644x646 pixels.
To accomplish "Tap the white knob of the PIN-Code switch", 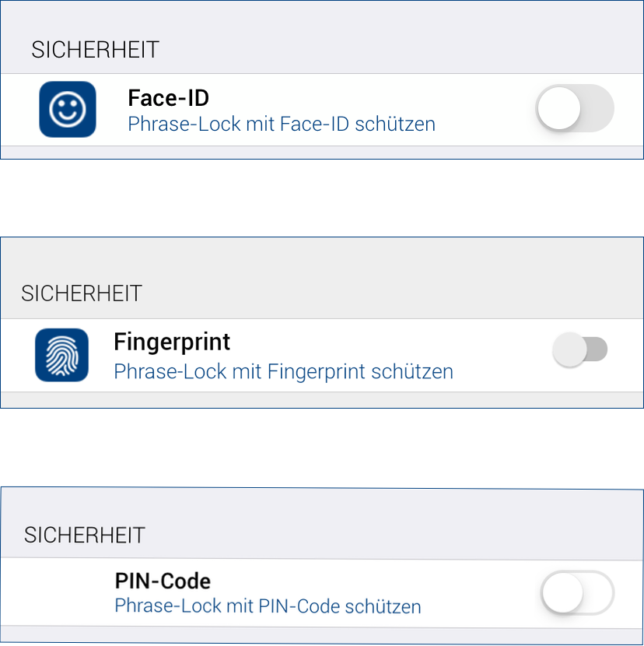I will coord(561,595).
